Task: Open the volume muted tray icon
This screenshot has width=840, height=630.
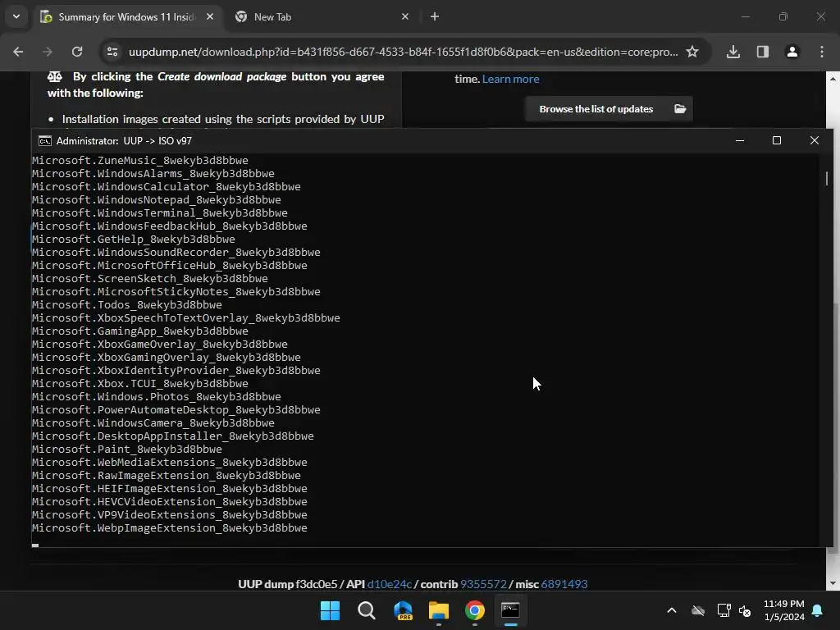Action: [745, 610]
